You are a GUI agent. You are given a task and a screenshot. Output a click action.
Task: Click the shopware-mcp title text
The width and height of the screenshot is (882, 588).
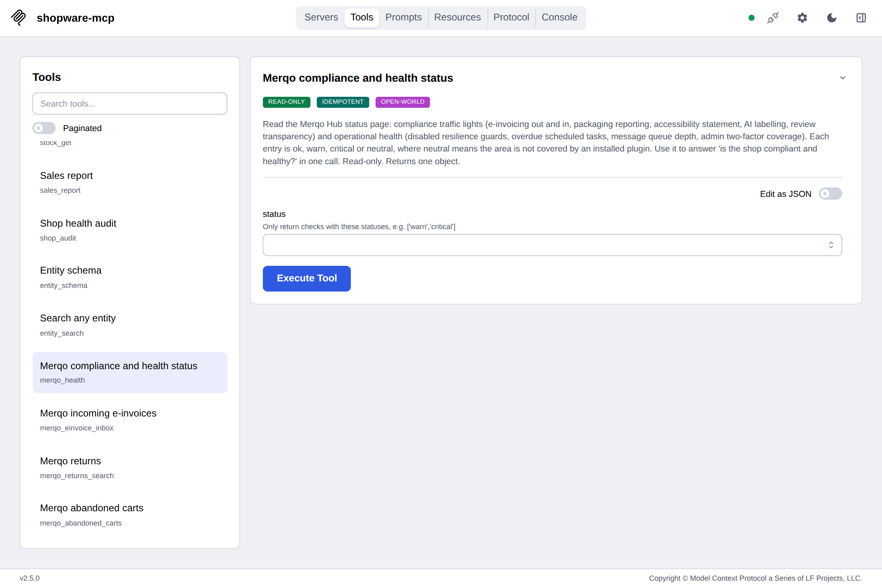coord(76,18)
